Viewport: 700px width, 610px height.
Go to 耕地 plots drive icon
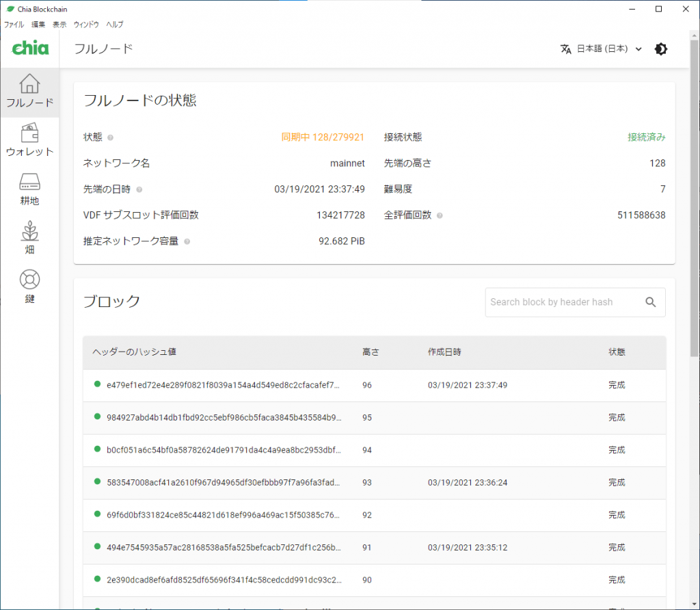pos(29,182)
